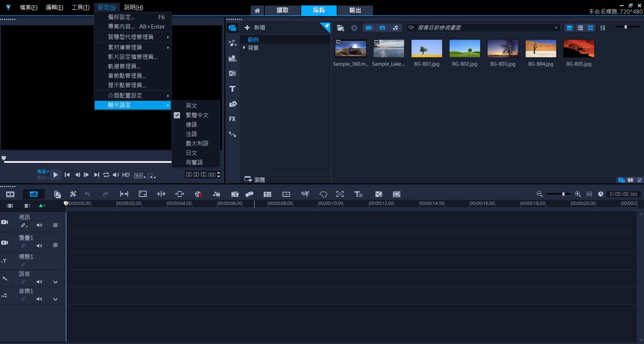Expand the 語音 track chevron
644x344 pixels.
click(x=55, y=282)
